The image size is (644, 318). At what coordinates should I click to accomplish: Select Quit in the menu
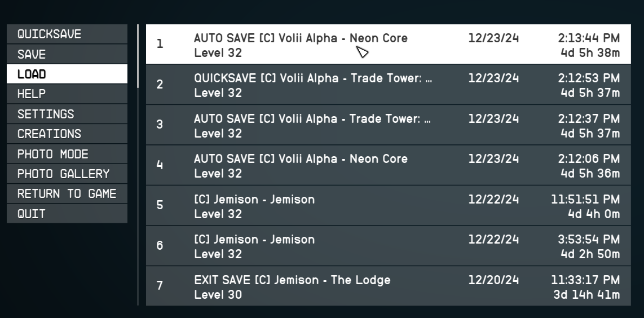(67, 214)
